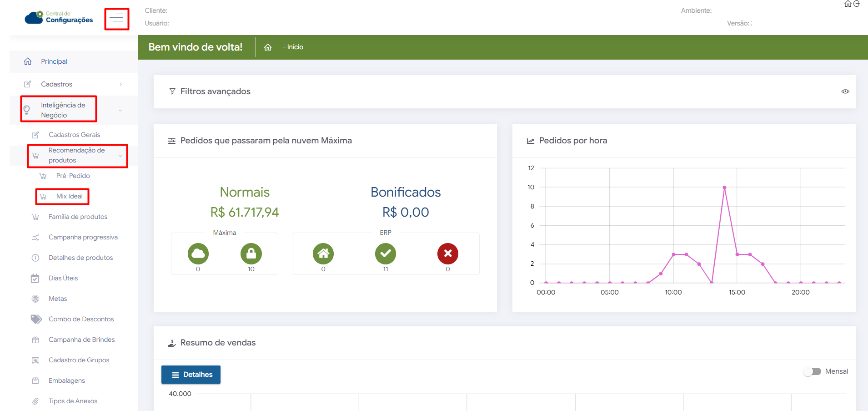Expand the Cadastros menu chevron
Screen dimensions: 868x411
(x=120, y=84)
